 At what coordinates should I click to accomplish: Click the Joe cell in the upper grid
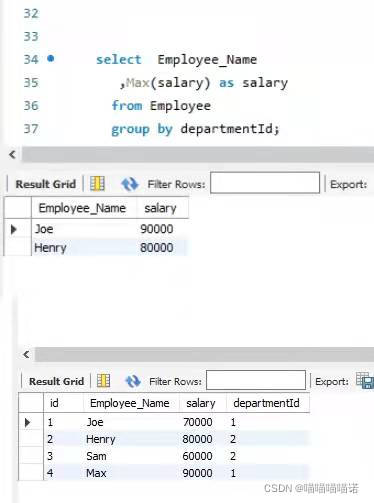84,229
